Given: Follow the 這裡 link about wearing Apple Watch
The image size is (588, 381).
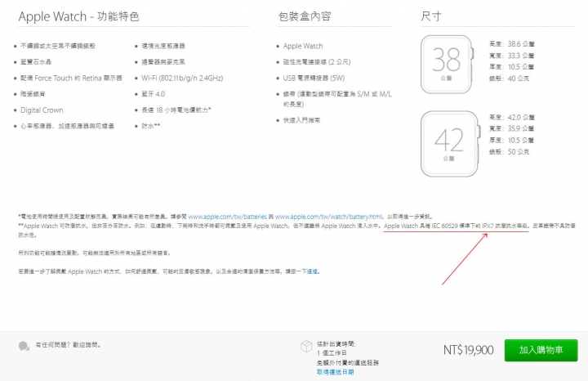Looking at the screenshot, I should [x=312, y=271].
